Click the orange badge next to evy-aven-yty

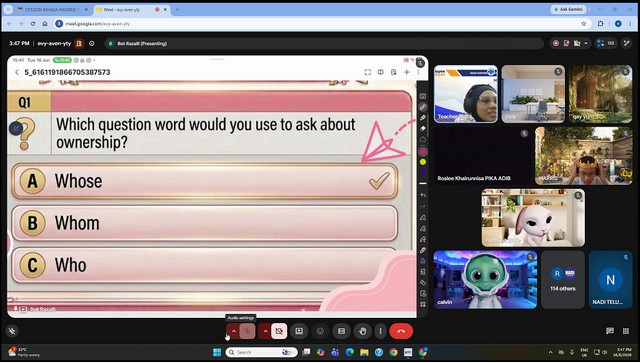pos(79,43)
